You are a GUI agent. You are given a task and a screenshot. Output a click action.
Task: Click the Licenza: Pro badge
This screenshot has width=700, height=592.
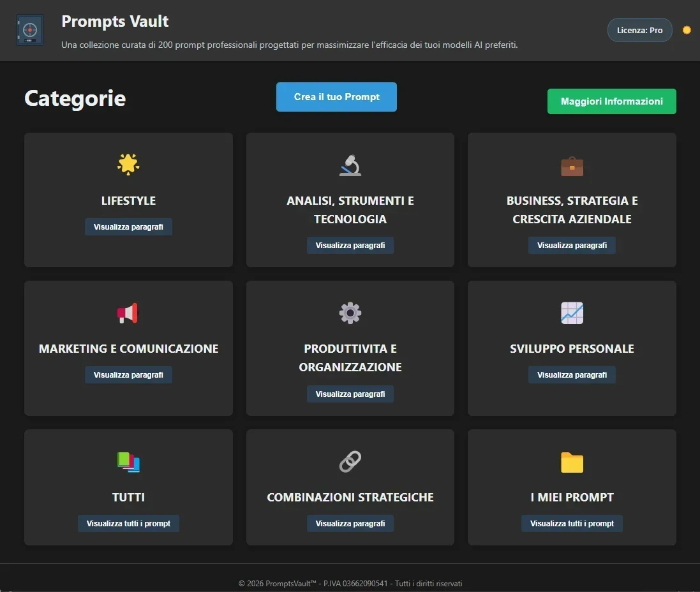pos(639,29)
